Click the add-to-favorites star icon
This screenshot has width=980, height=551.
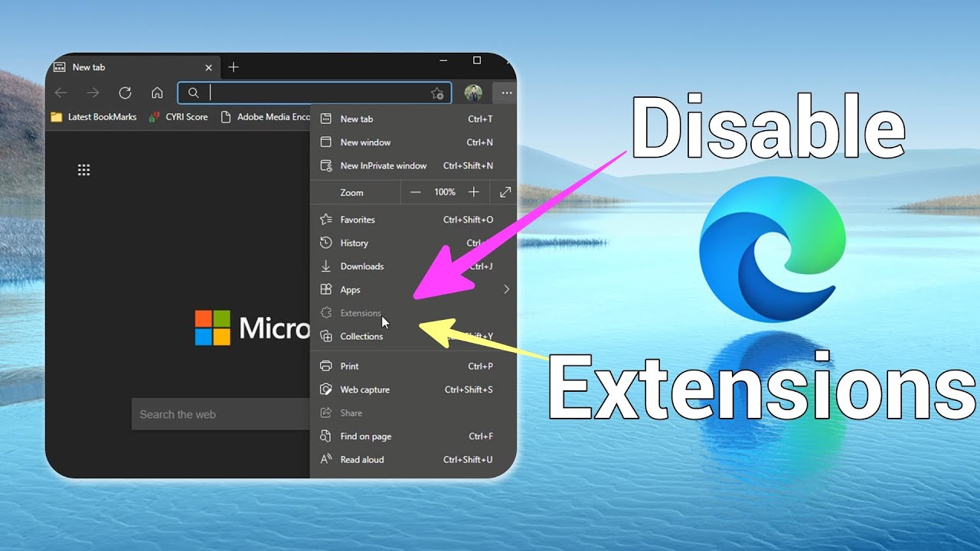pos(437,93)
